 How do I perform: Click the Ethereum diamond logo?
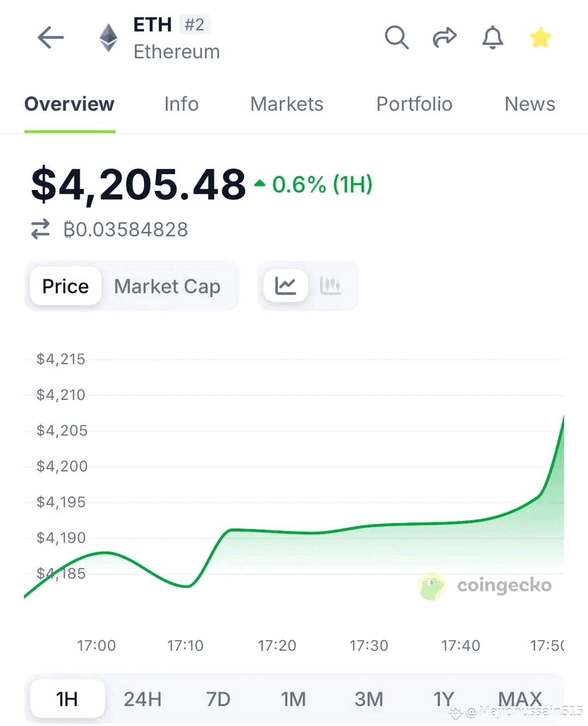click(x=108, y=38)
